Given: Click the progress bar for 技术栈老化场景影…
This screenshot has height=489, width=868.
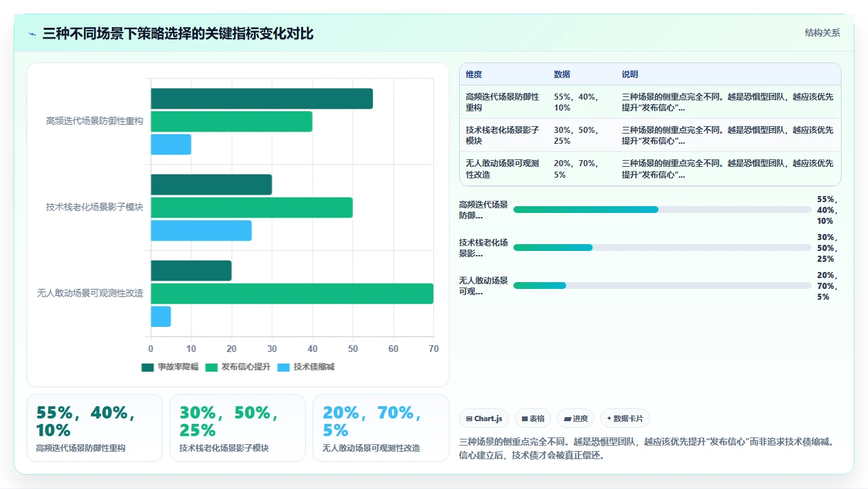Looking at the screenshot, I should [x=663, y=248].
